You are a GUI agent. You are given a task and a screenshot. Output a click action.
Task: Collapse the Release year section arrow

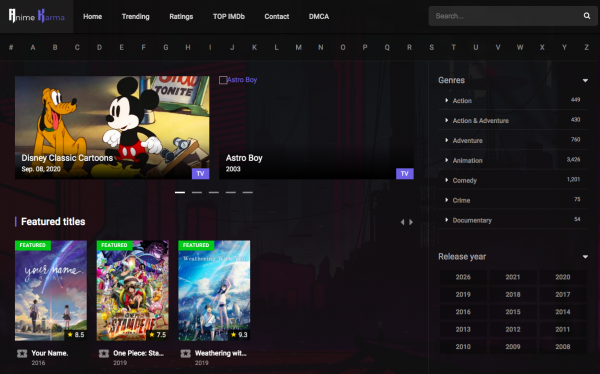click(585, 256)
